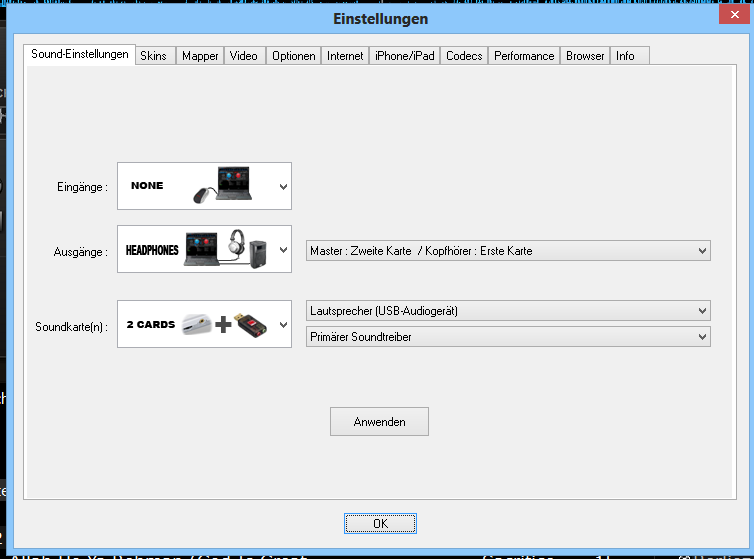Viewport: 754px width, 559px height.
Task: Switch to the Skins tab
Action: tap(155, 56)
